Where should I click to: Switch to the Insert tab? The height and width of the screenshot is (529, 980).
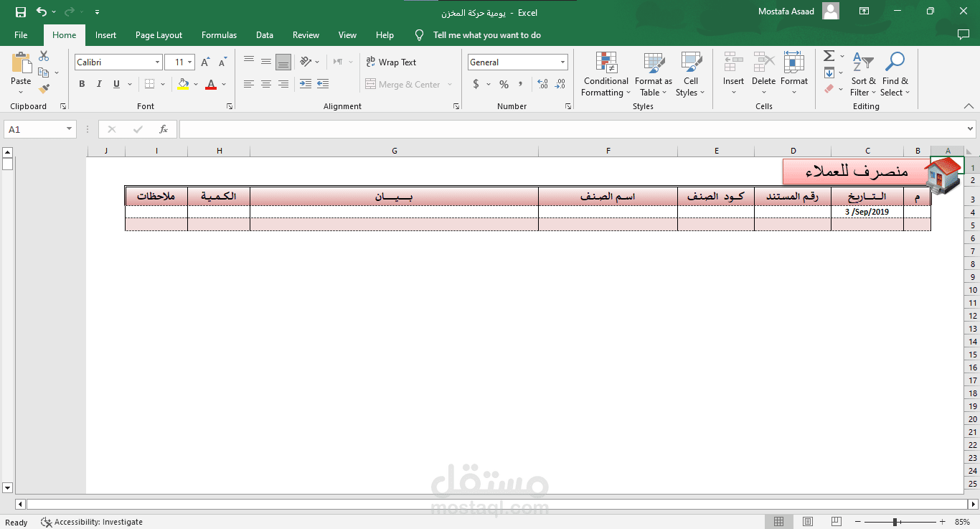[105, 35]
